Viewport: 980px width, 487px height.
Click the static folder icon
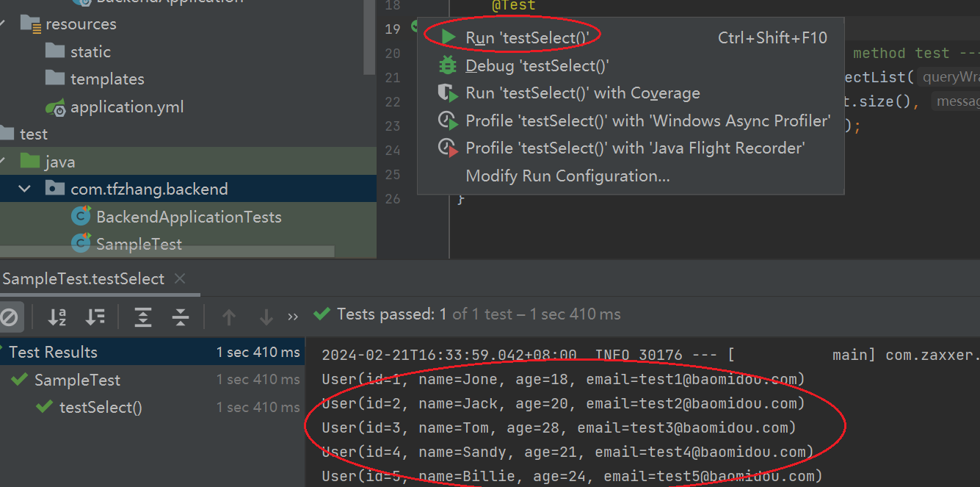pos(55,51)
